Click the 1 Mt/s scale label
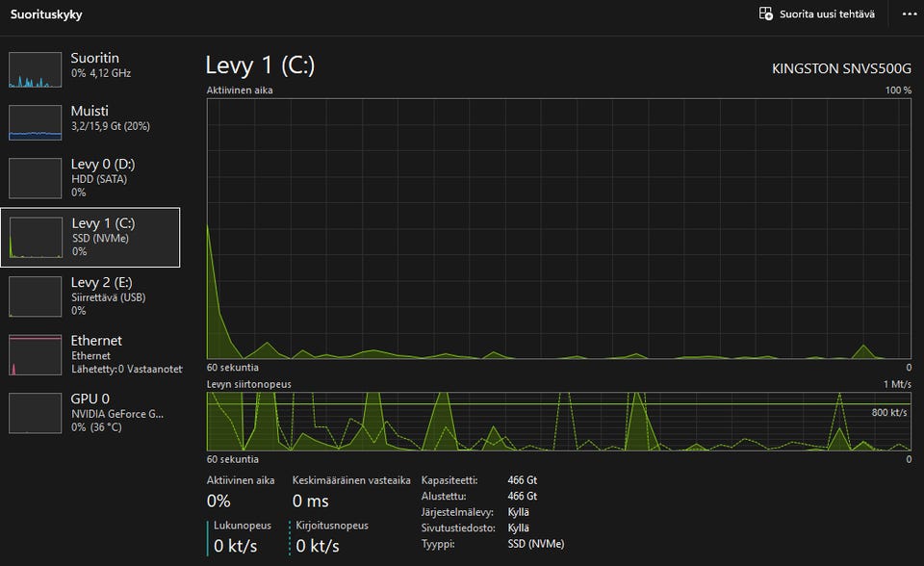Screen dimensions: 924x566 coord(897,384)
